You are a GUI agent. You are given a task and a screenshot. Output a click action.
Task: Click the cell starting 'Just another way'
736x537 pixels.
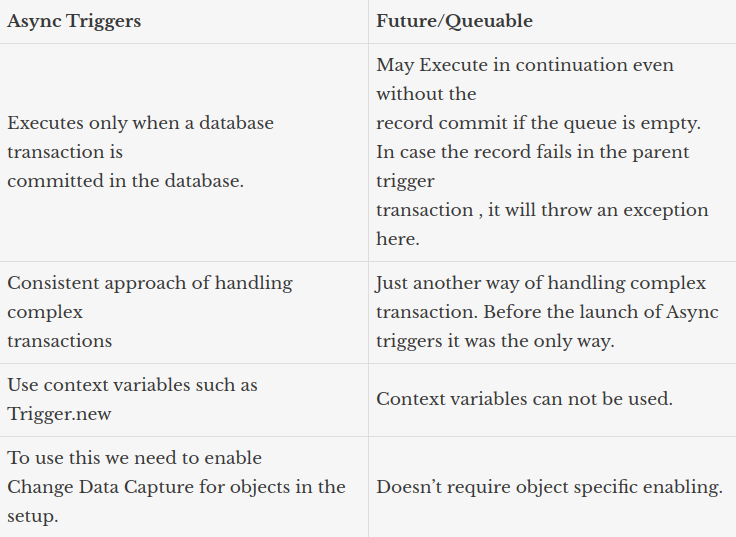point(546,311)
